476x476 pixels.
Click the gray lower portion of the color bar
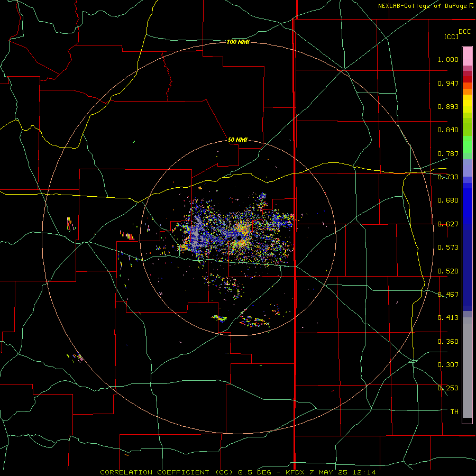pos(467,368)
